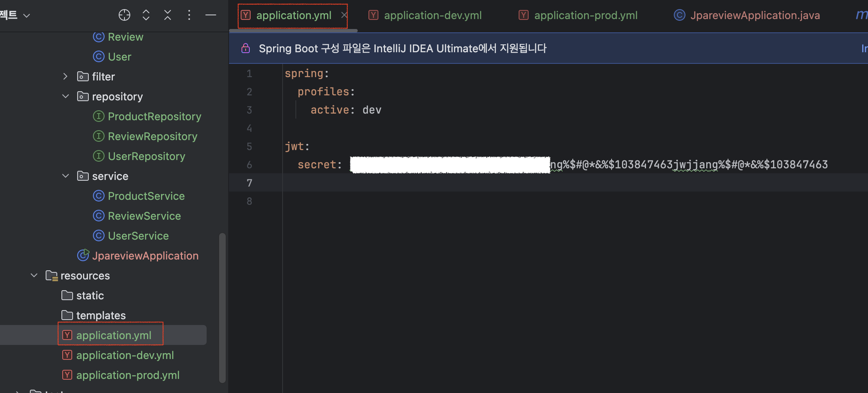This screenshot has width=868, height=393.
Task: Click the YAML icon on application-prod.yml tab
Action: click(x=524, y=15)
